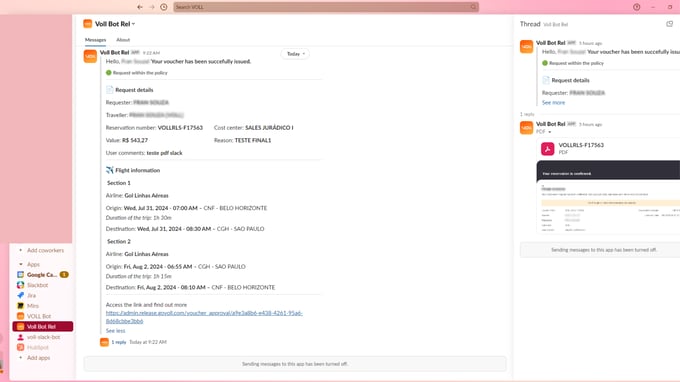
Task: Toggle the PDF attachment dropdown arrow
Action: 549,132
